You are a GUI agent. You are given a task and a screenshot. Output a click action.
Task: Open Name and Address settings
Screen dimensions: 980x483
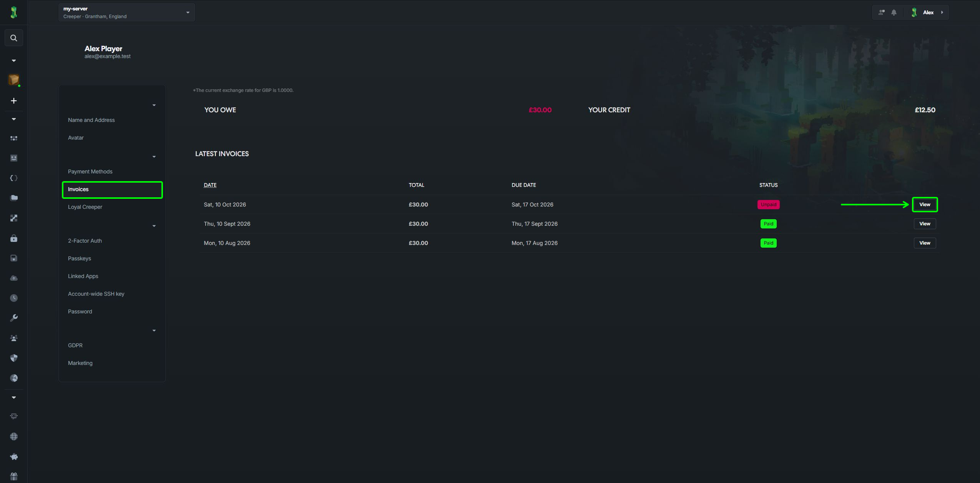(91, 120)
